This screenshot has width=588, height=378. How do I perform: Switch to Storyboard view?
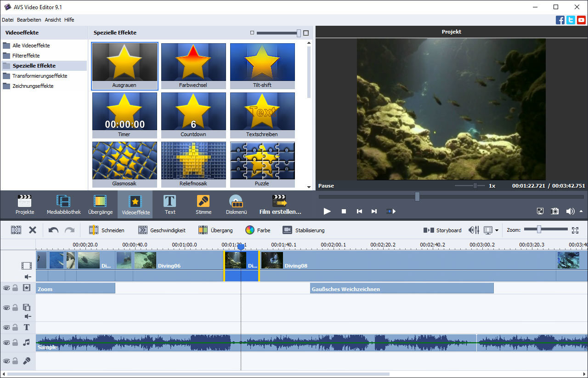click(442, 230)
